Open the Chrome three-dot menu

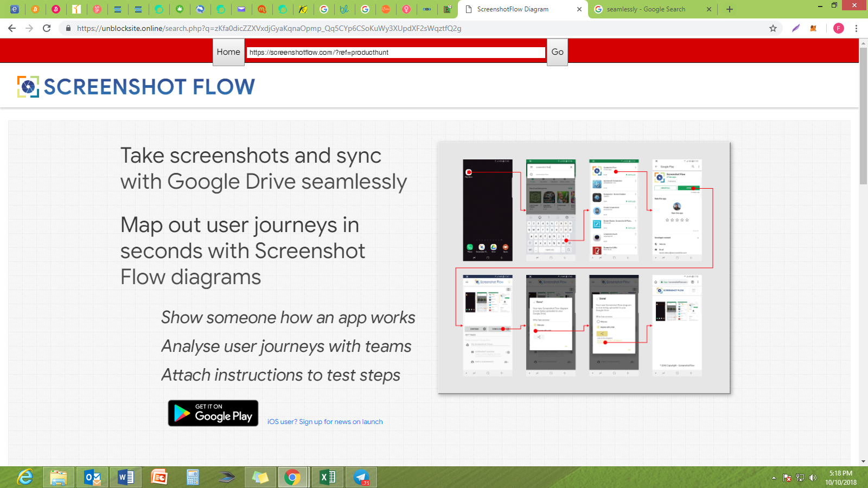click(x=857, y=28)
